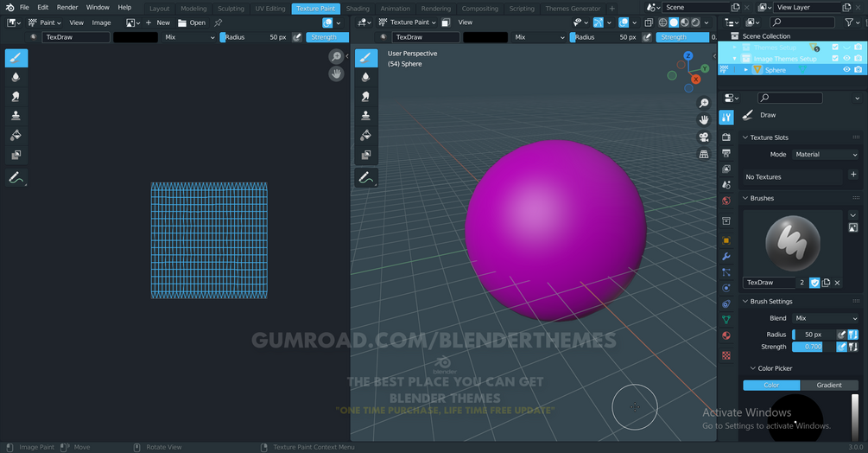The image size is (868, 453).
Task: Open the File menu
Action: [24, 8]
